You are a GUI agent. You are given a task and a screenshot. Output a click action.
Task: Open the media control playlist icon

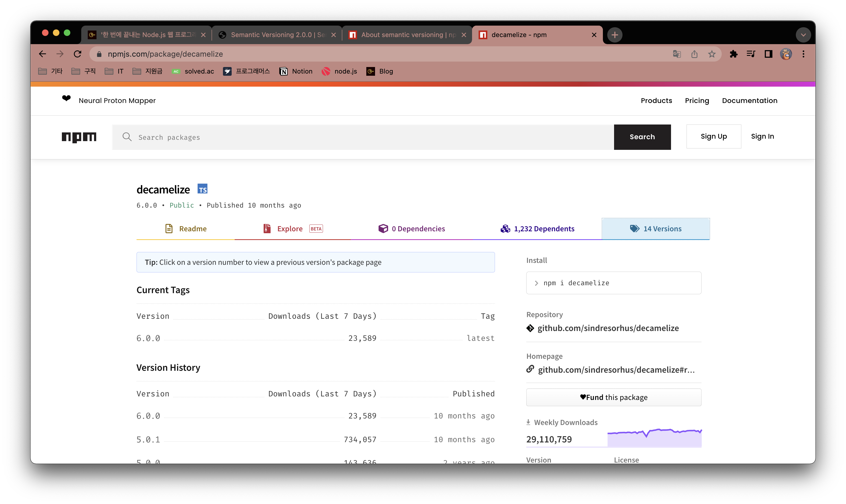click(x=751, y=54)
